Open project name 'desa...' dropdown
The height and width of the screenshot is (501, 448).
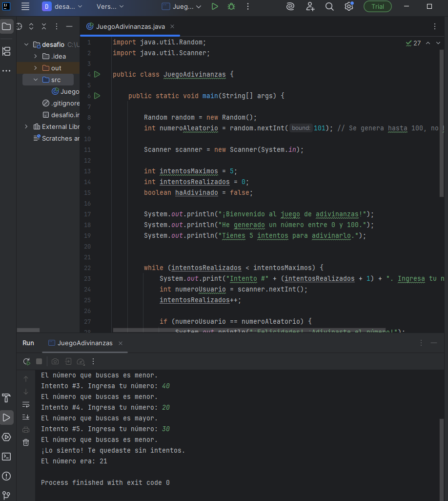pos(62,6)
